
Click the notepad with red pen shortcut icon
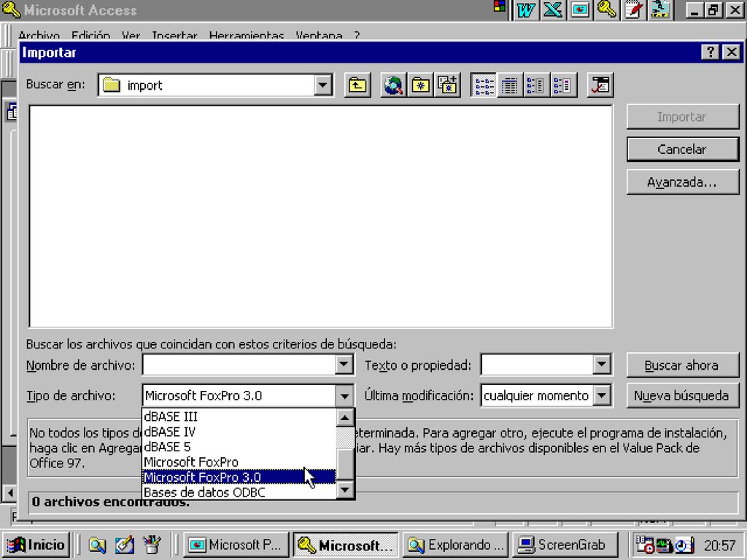(x=634, y=10)
